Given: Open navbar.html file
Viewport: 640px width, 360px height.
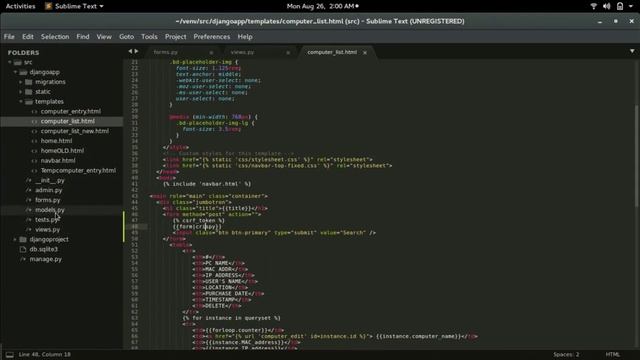Looking at the screenshot, I should coord(58,160).
